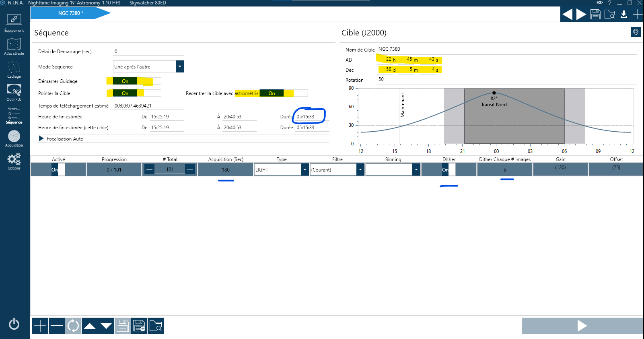Start the sequence with the play button
644x339 pixels.
click(x=582, y=326)
